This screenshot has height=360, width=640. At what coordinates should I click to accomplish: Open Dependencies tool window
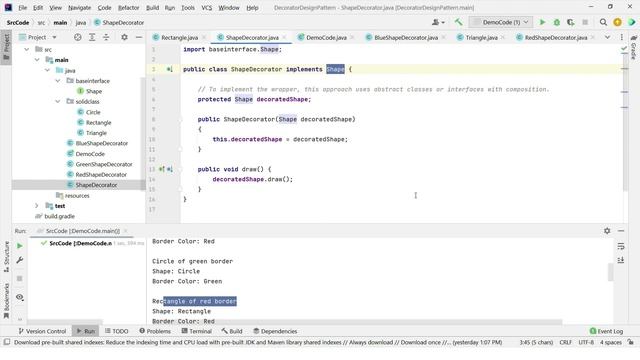click(275, 331)
